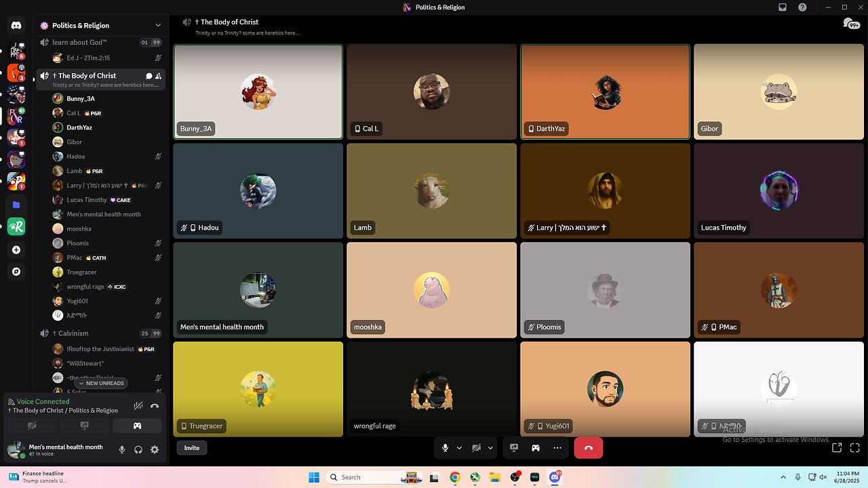The height and width of the screenshot is (488, 868).
Task: Click the Gibor video tile
Action: [778, 91]
